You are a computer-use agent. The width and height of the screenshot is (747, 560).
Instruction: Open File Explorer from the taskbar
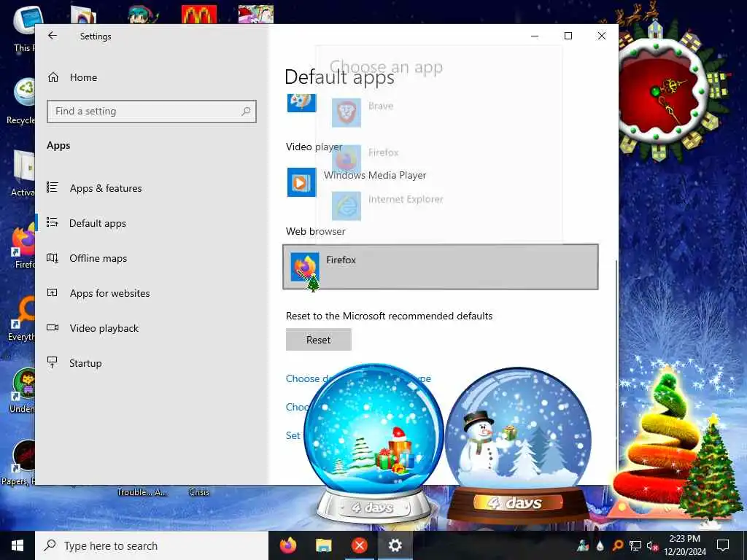click(323, 545)
